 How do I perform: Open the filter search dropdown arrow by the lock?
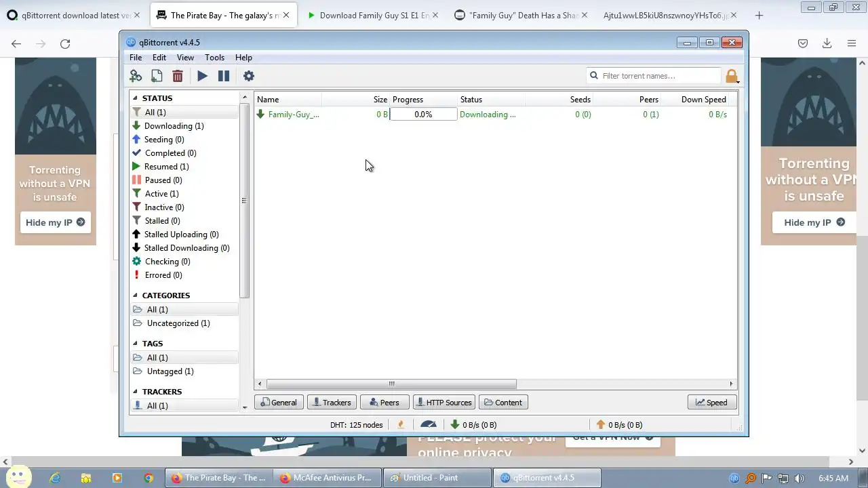738,82
